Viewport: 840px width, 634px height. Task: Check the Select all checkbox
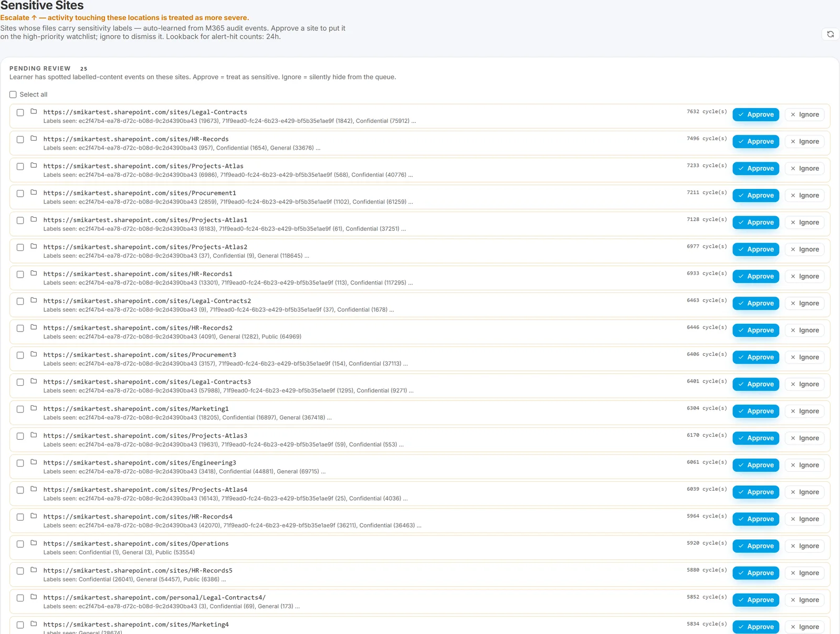(x=13, y=94)
